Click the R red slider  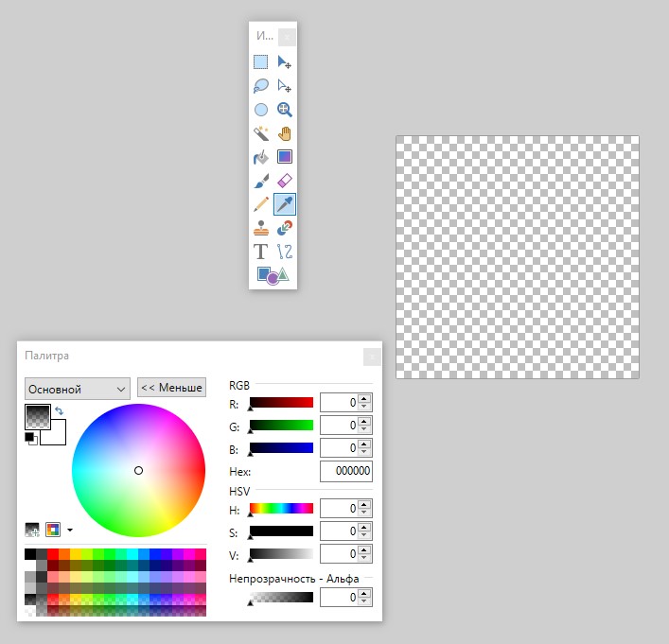[x=281, y=403]
